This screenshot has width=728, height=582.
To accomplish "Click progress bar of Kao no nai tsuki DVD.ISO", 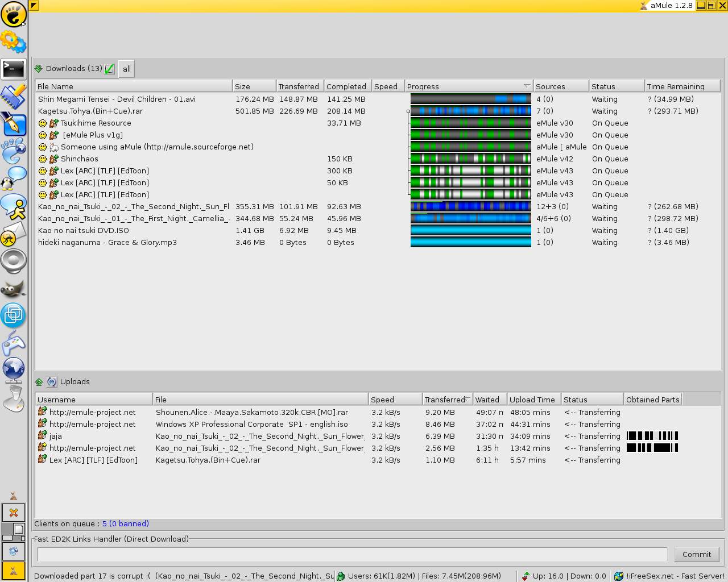I will coord(470,231).
